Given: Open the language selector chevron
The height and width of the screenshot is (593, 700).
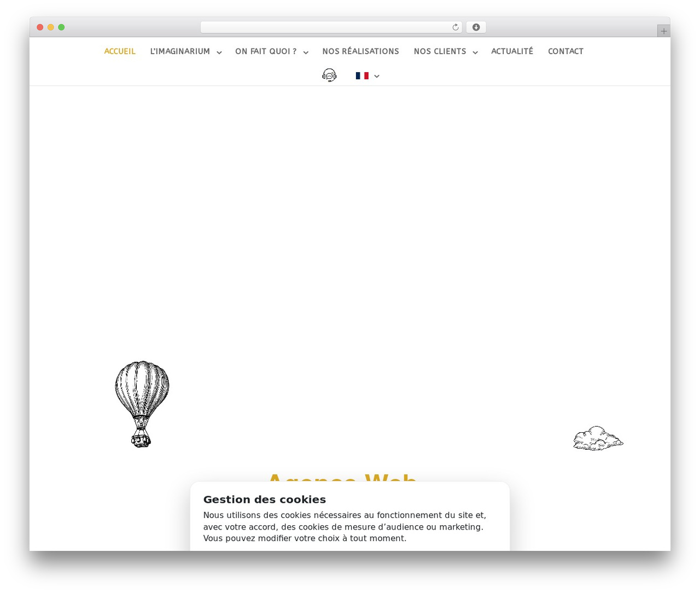Looking at the screenshot, I should point(377,77).
